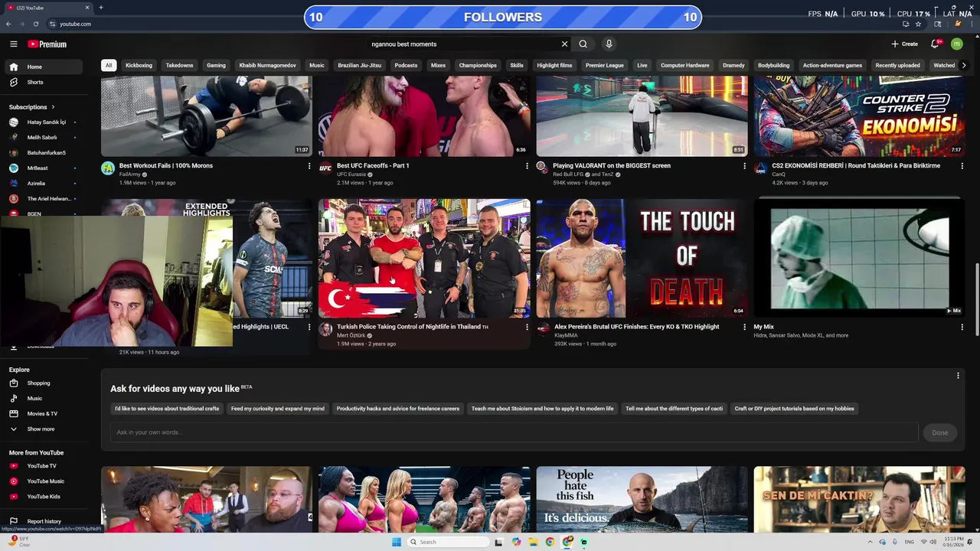Viewport: 980px width, 551px height.
Task: Select the Gaming filter chip
Action: (x=216, y=66)
